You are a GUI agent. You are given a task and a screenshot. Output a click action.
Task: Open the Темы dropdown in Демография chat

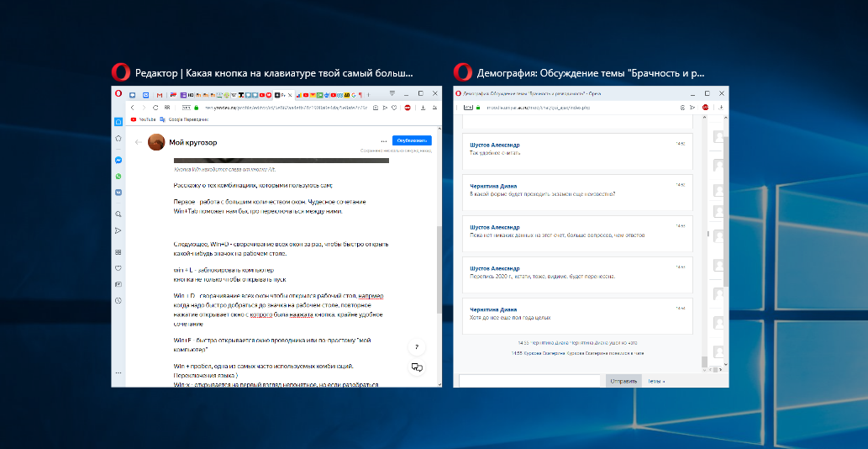(656, 381)
